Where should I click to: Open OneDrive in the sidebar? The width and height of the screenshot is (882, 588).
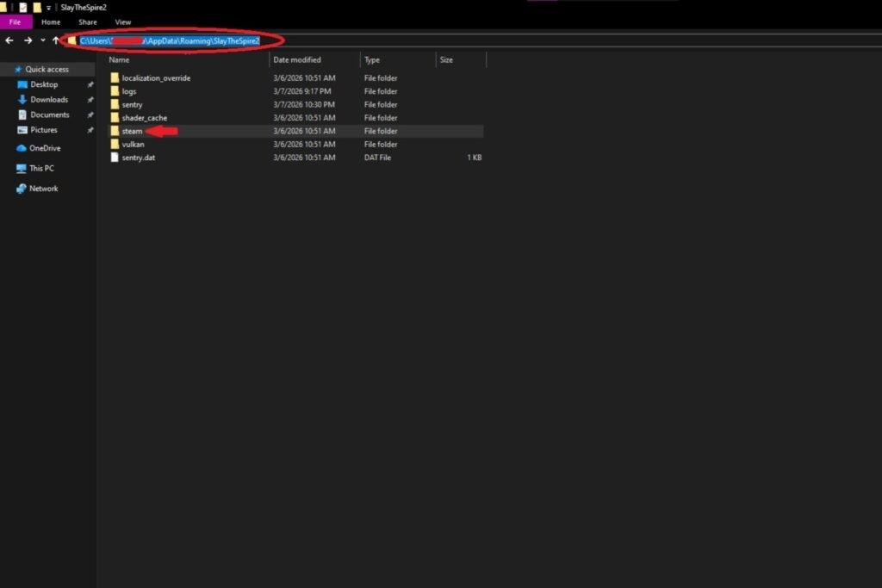(45, 148)
